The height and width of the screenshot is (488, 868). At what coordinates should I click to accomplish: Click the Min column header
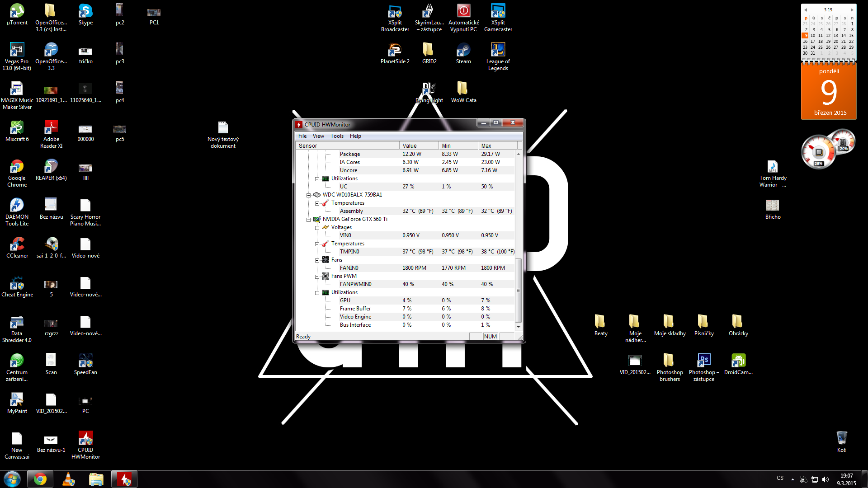[458, 145]
